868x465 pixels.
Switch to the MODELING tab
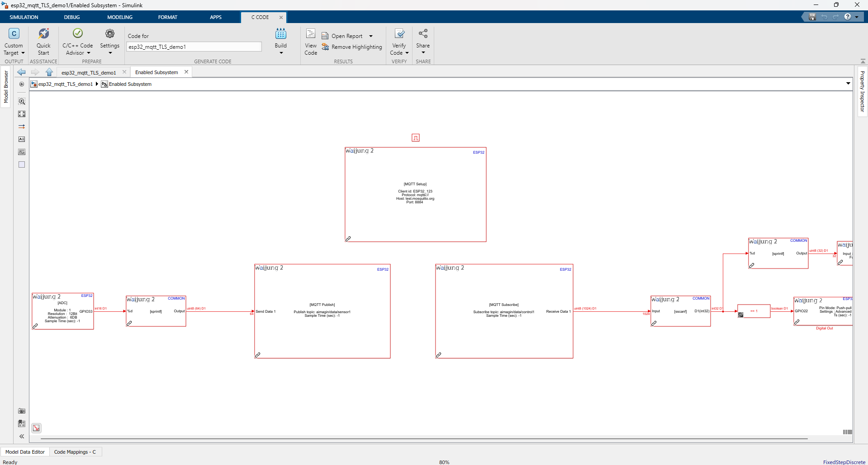tap(120, 17)
